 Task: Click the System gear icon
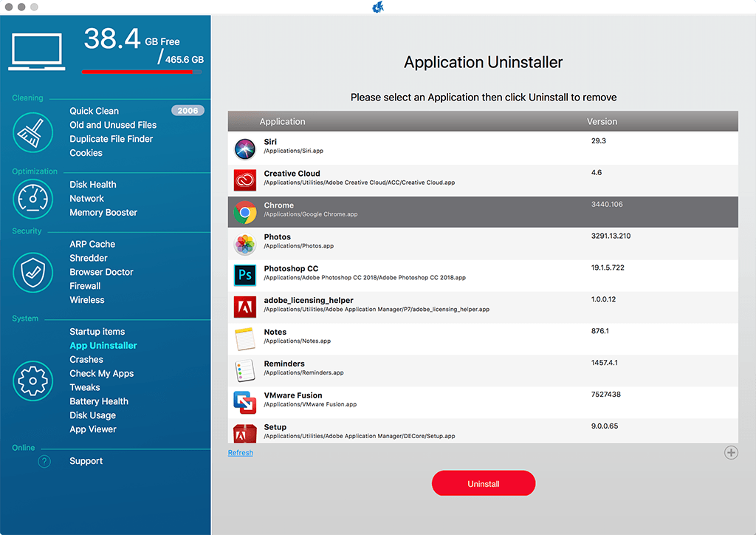(x=32, y=381)
